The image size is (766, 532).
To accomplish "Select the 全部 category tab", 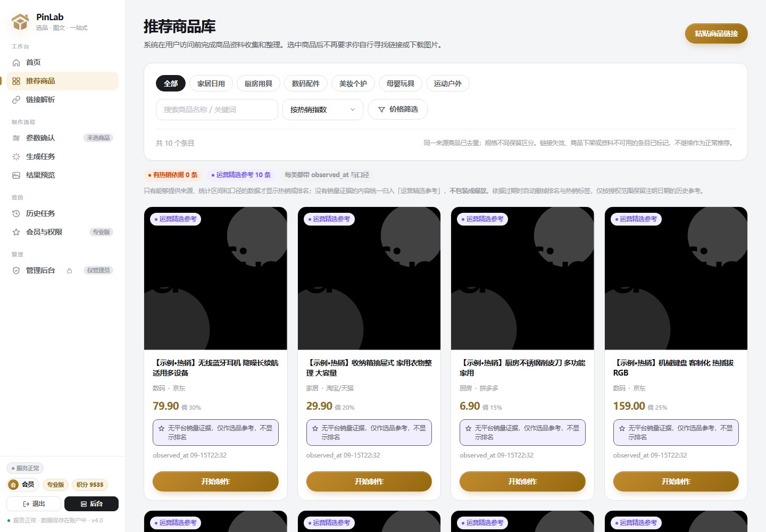I will coord(171,84).
